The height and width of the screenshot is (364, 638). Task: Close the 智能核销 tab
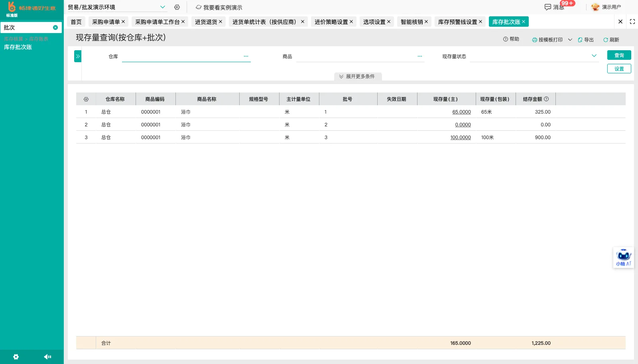point(426,22)
